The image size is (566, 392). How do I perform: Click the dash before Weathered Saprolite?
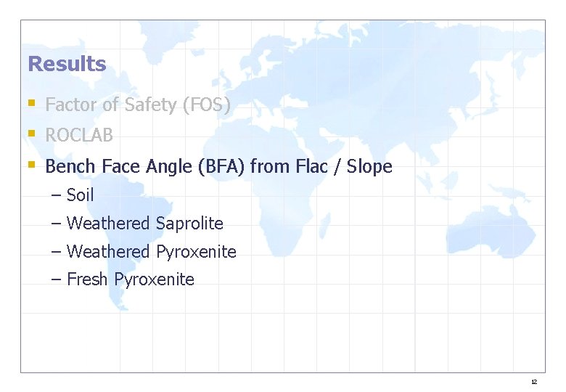click(56, 224)
